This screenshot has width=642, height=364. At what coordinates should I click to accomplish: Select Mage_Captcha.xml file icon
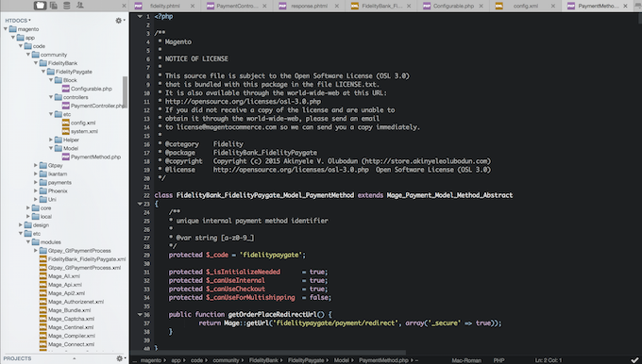point(43,319)
